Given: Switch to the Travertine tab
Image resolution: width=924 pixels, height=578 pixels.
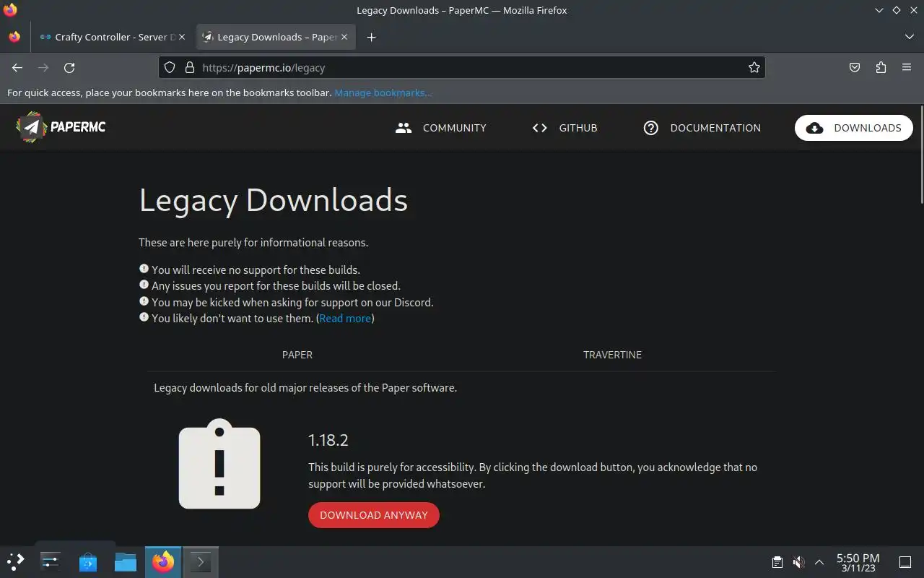Looking at the screenshot, I should click(x=612, y=355).
